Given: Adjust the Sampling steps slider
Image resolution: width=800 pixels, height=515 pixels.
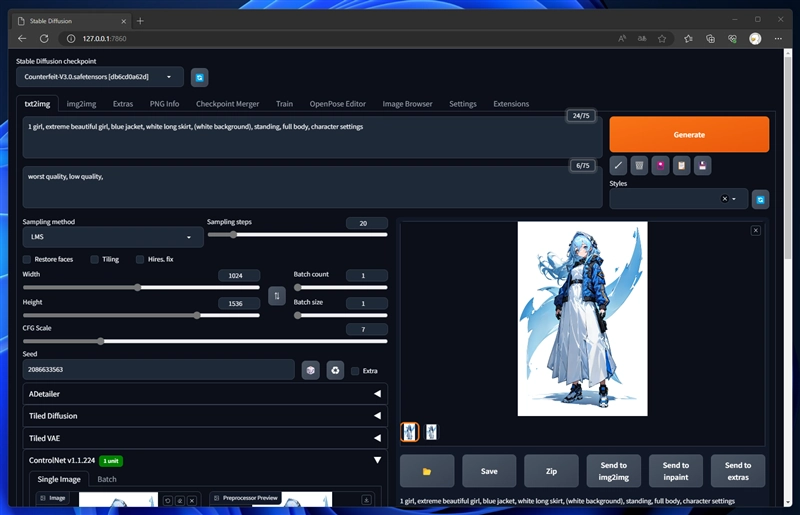Looking at the screenshot, I should (297, 235).
